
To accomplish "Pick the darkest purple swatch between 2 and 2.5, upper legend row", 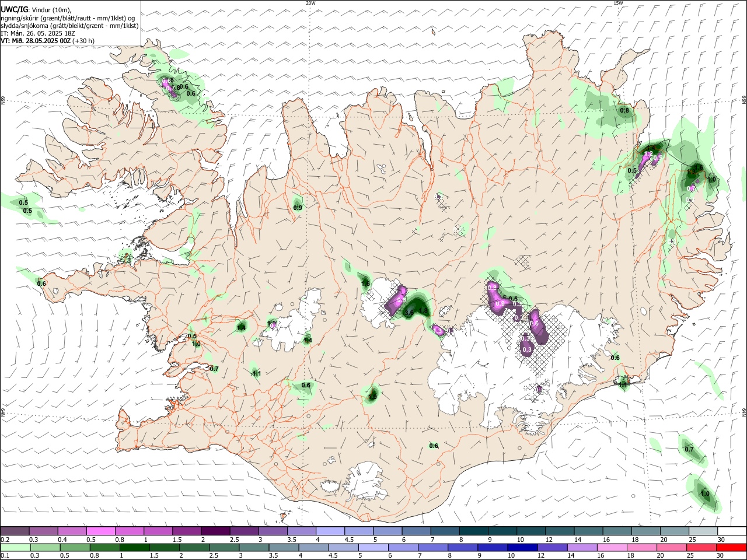I will pos(215,531).
